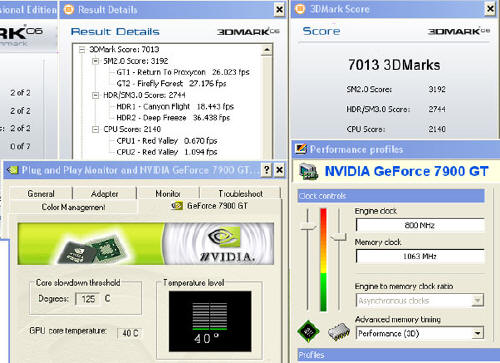This screenshot has height=363, width=500.
Task: Click the core slowdown Degrees field showing 125
Action: [x=88, y=299]
